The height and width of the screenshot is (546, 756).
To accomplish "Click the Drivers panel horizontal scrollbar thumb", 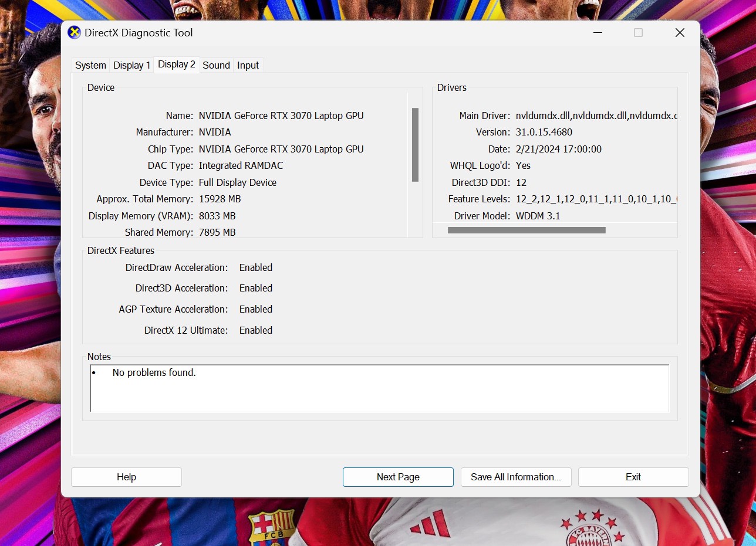I will 526,230.
